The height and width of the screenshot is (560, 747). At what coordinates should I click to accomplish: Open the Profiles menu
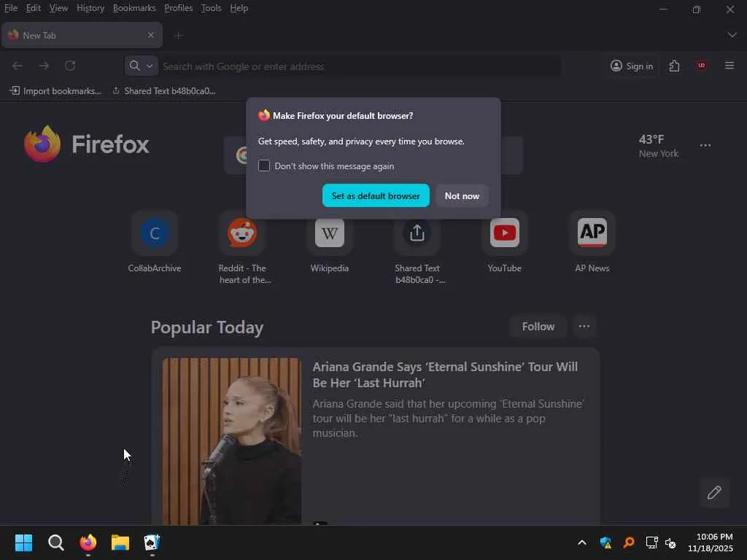[x=178, y=8]
